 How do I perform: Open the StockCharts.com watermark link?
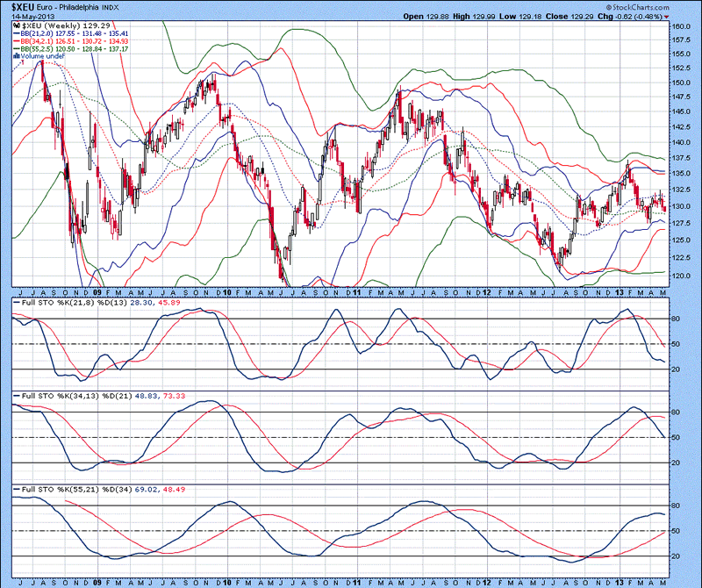[x=641, y=7]
